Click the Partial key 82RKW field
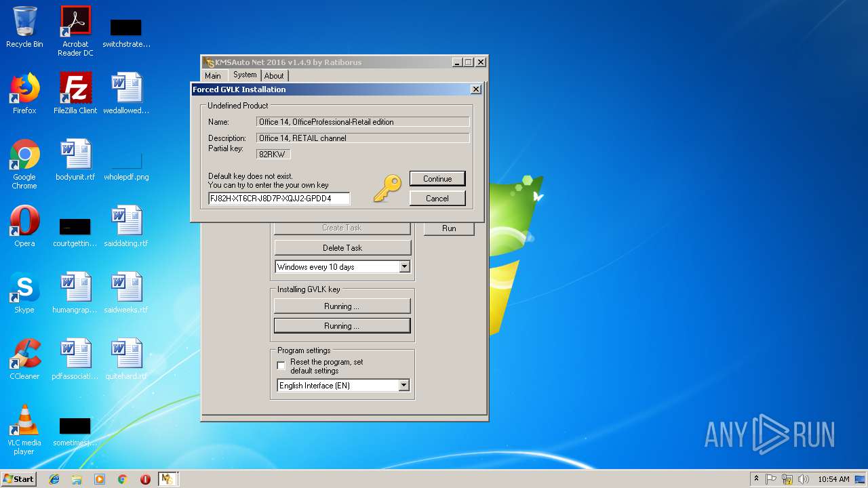 273,155
